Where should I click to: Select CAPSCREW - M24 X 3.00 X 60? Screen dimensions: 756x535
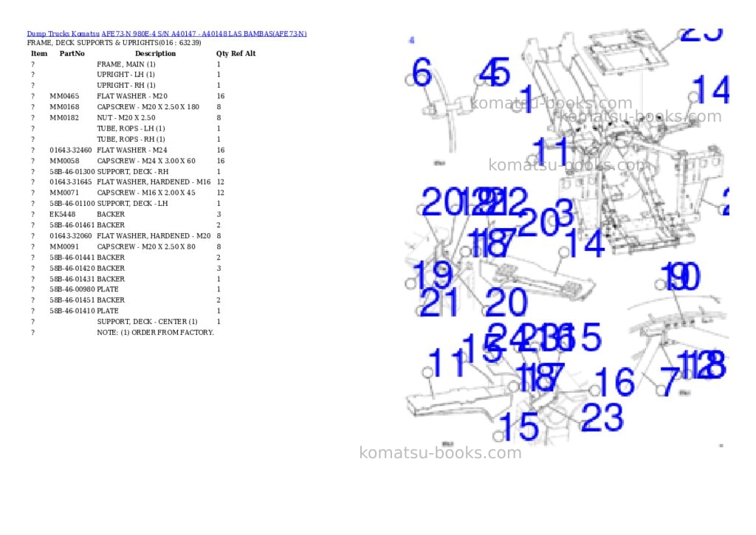click(x=146, y=161)
